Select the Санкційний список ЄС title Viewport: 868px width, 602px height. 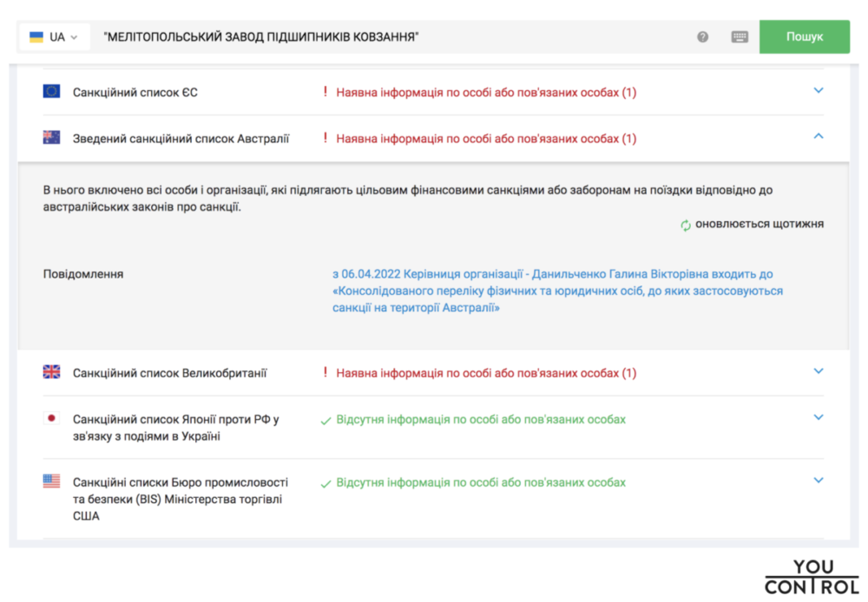coord(135,92)
